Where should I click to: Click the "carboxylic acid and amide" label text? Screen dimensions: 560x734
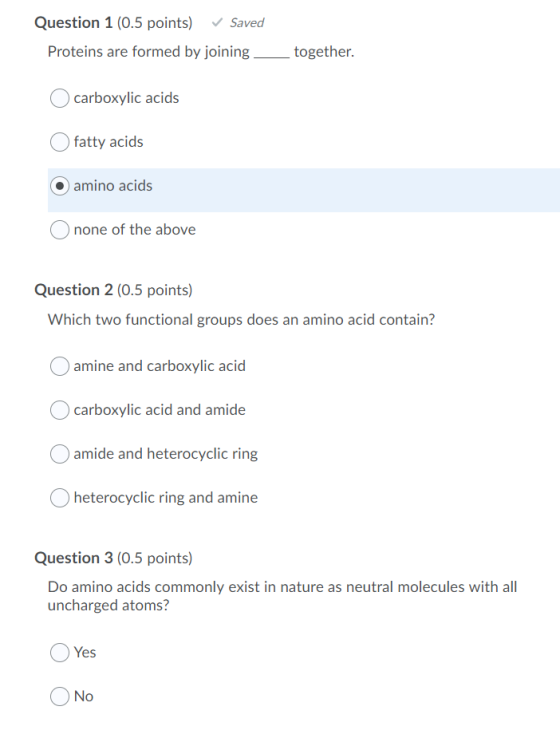[159, 410]
